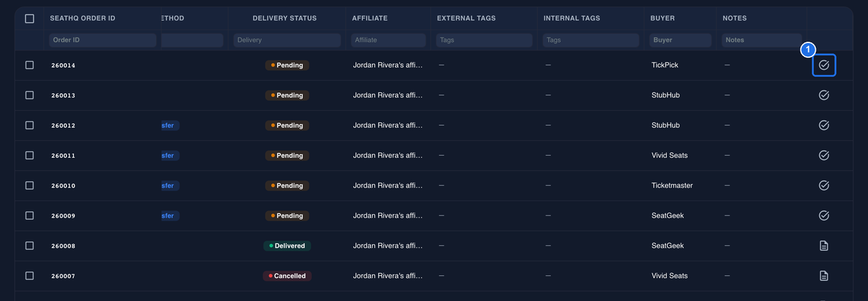Click the External Tags column header
This screenshot has height=301, width=868.
[467, 18]
